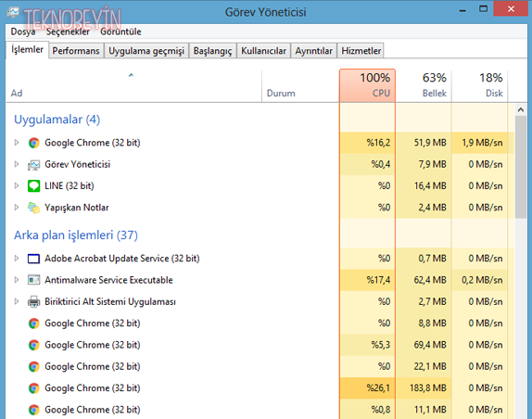Select the Uygulamalar (4) group header
This screenshot has height=419, width=532.
[57, 120]
